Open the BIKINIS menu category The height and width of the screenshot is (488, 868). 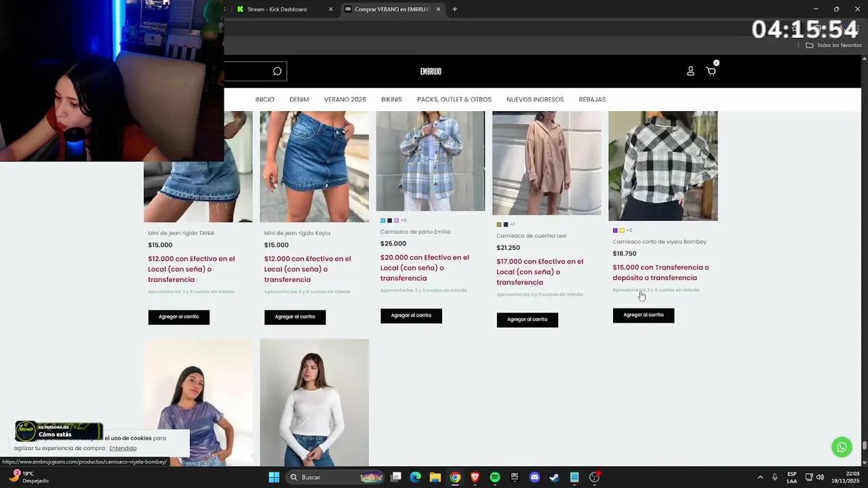point(391,100)
